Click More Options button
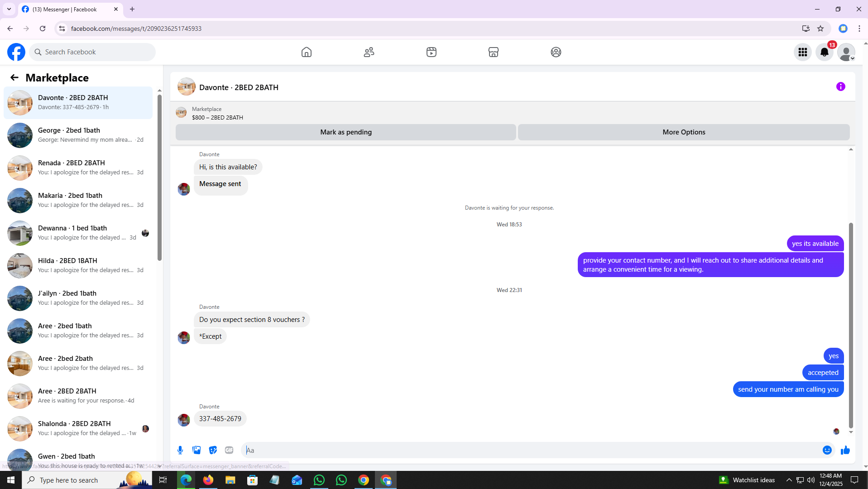Screen dimensions: 868x489 click(684, 132)
